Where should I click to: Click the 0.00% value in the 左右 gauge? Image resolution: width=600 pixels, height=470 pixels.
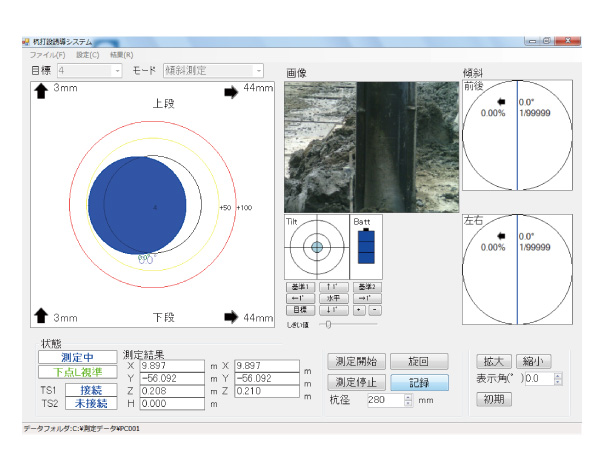tap(493, 247)
